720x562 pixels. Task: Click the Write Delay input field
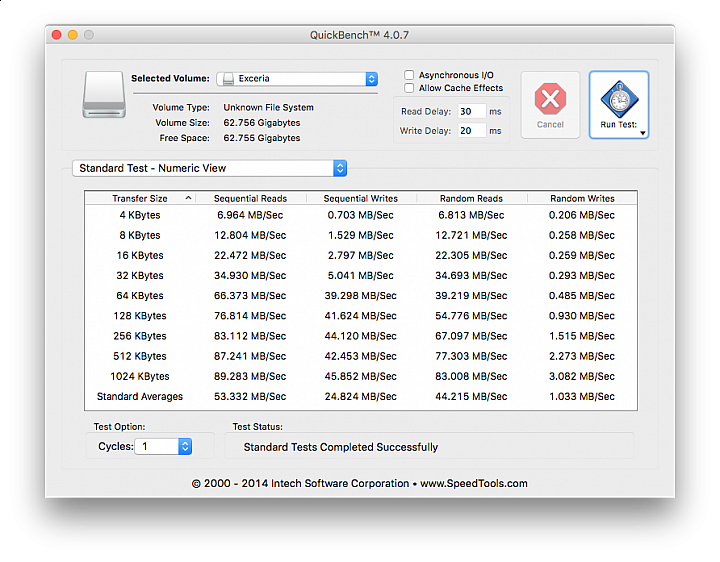pos(471,131)
